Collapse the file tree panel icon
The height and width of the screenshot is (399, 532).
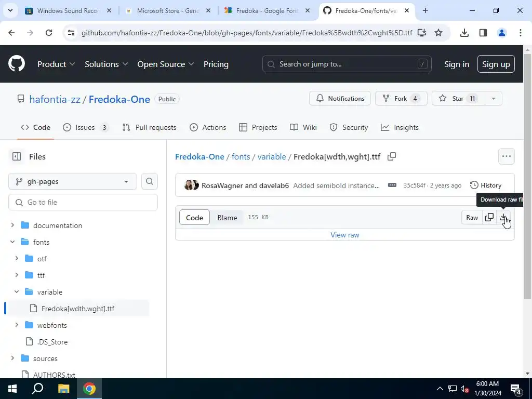coord(16,156)
